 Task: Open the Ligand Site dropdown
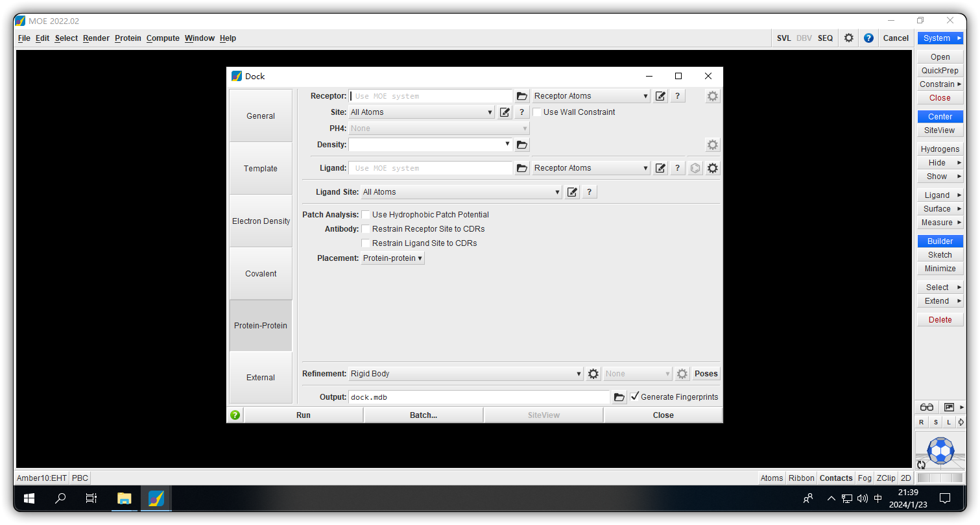pos(461,192)
